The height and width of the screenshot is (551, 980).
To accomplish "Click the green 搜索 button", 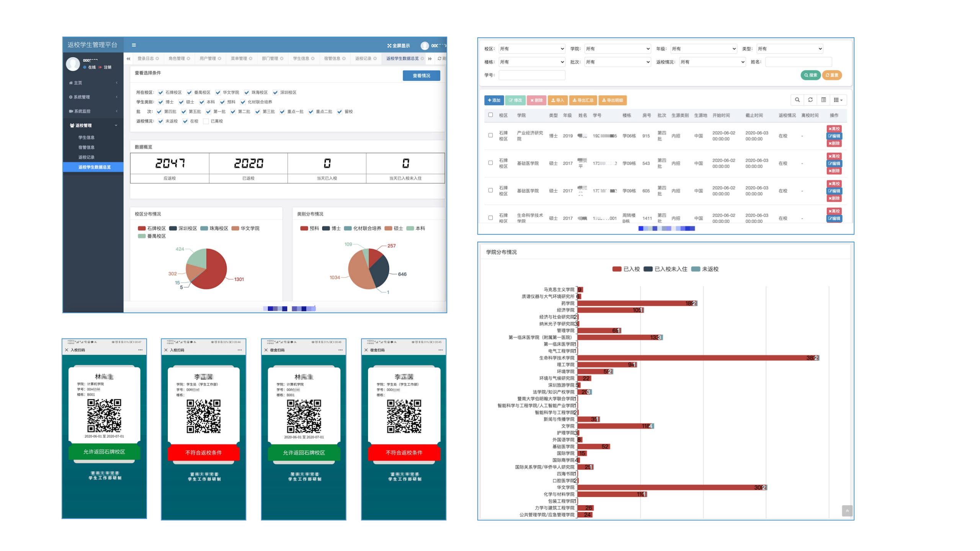I will (x=810, y=75).
